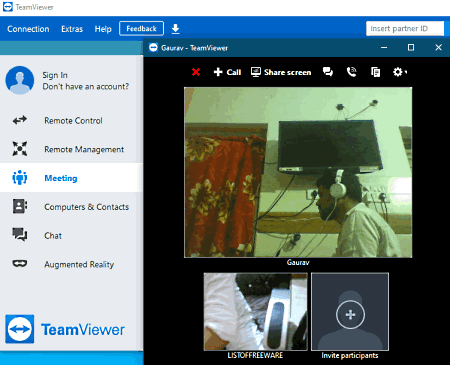Click the file box documents icon
The image size is (450, 365).
[x=376, y=72]
